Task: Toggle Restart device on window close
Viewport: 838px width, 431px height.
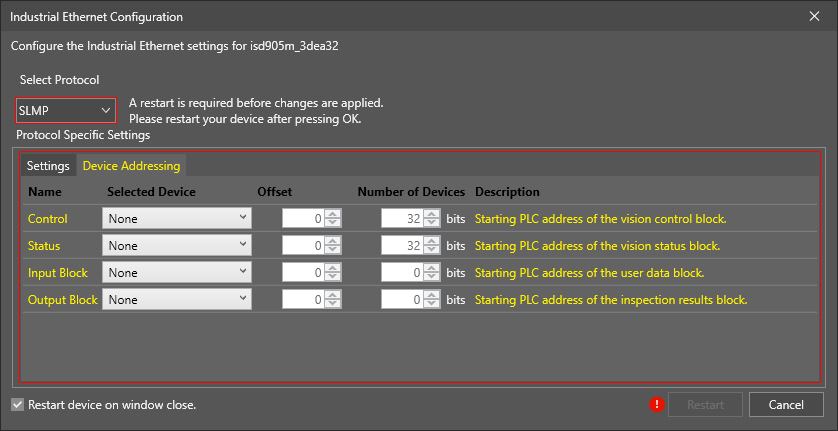Action: [17, 405]
